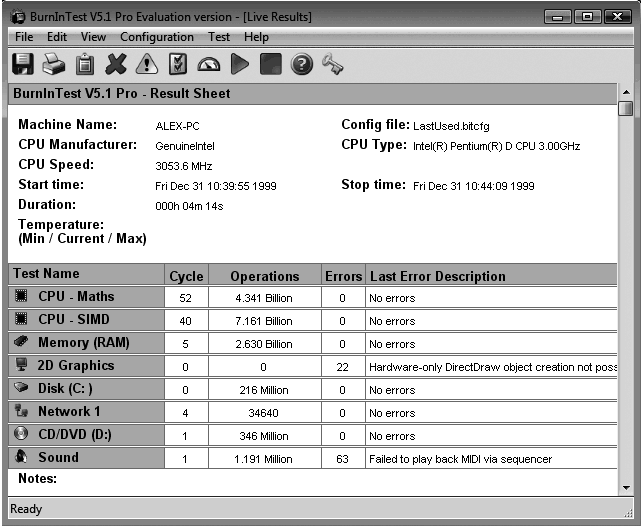Select the 2D Graphics test row
Viewport: 641px width, 527px height.
point(76,366)
